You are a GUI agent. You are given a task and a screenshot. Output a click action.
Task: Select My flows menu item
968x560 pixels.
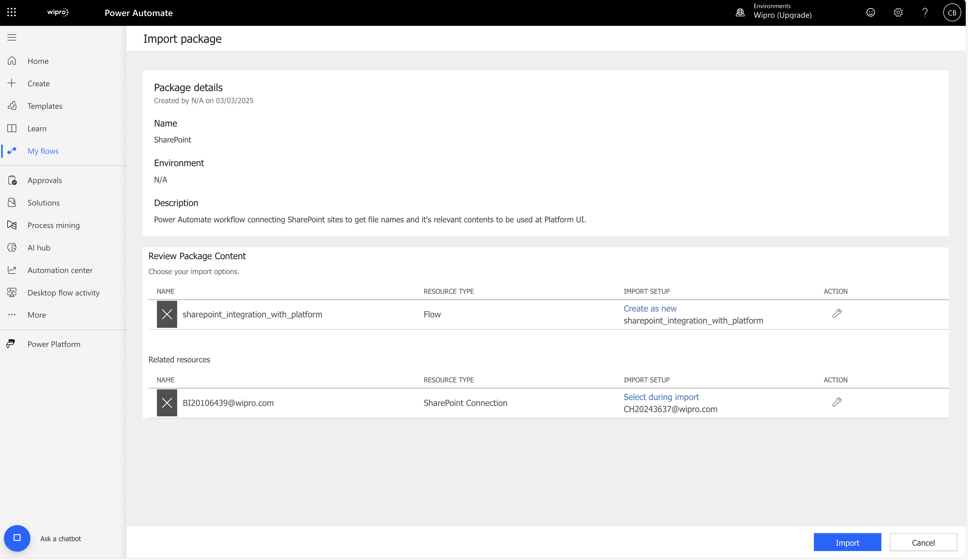43,151
